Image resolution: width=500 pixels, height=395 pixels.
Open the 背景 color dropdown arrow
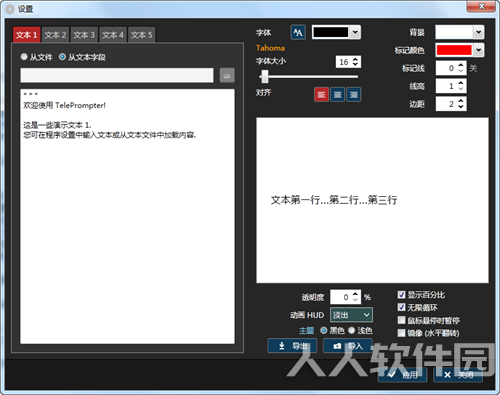point(479,32)
